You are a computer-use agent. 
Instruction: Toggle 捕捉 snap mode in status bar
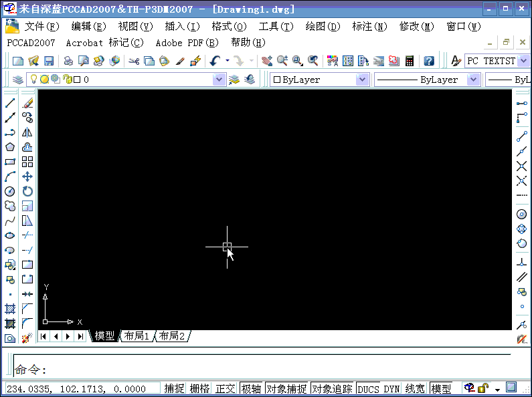pyautogui.click(x=175, y=388)
